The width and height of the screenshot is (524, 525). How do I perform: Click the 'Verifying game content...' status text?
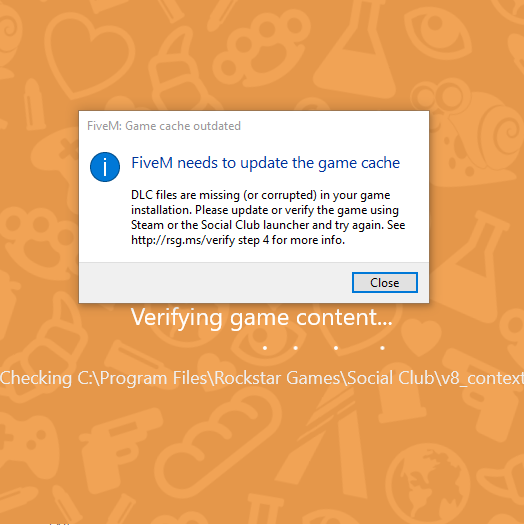click(x=261, y=317)
